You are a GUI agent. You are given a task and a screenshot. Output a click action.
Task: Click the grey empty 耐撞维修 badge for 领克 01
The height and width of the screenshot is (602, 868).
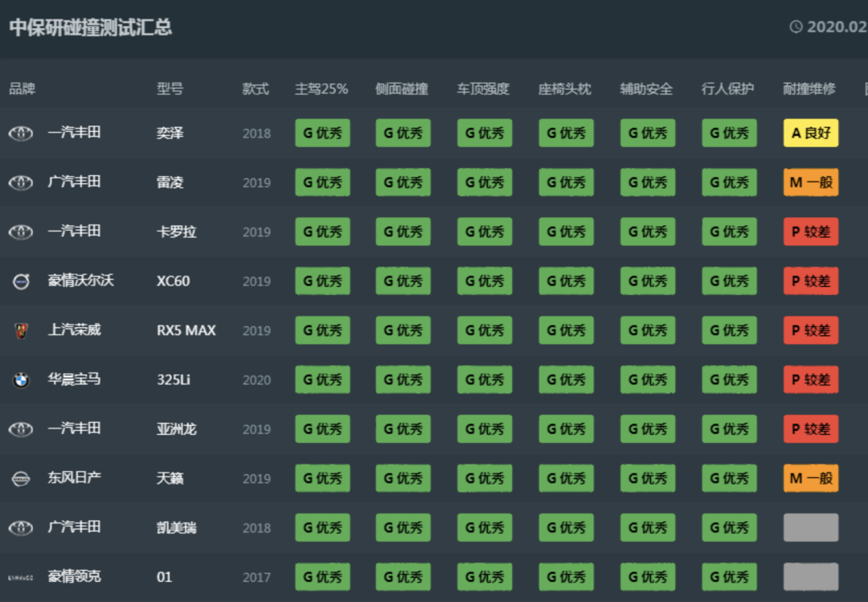[811, 576]
